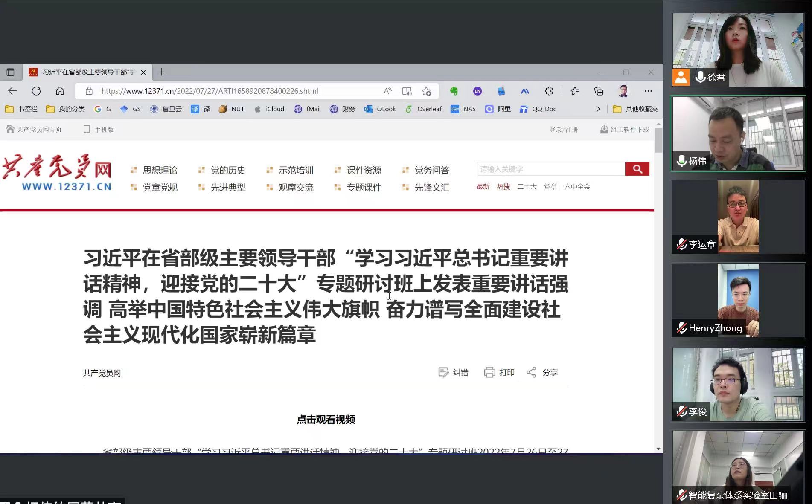Click the share (分享) icon
This screenshot has width=812, height=504.
coord(531,372)
